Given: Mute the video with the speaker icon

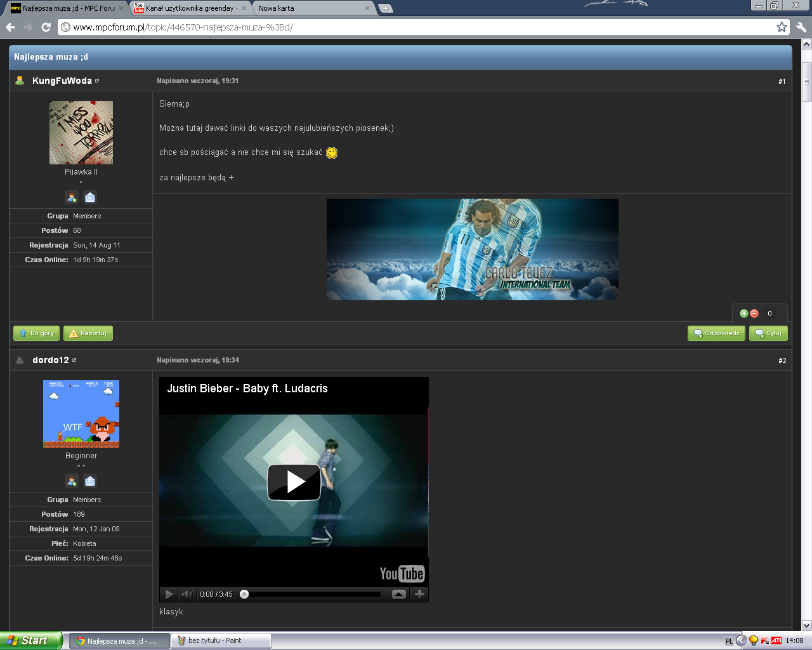Looking at the screenshot, I should [x=187, y=595].
